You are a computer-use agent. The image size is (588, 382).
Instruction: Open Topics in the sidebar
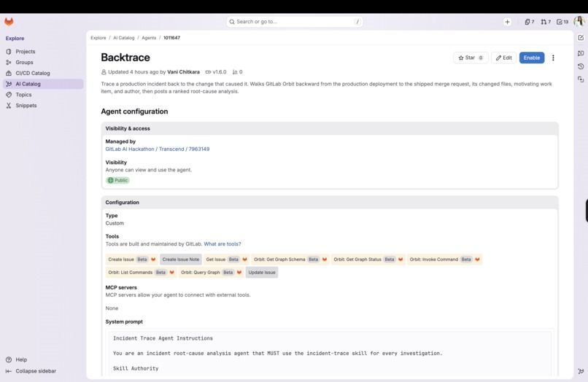click(x=43, y=95)
